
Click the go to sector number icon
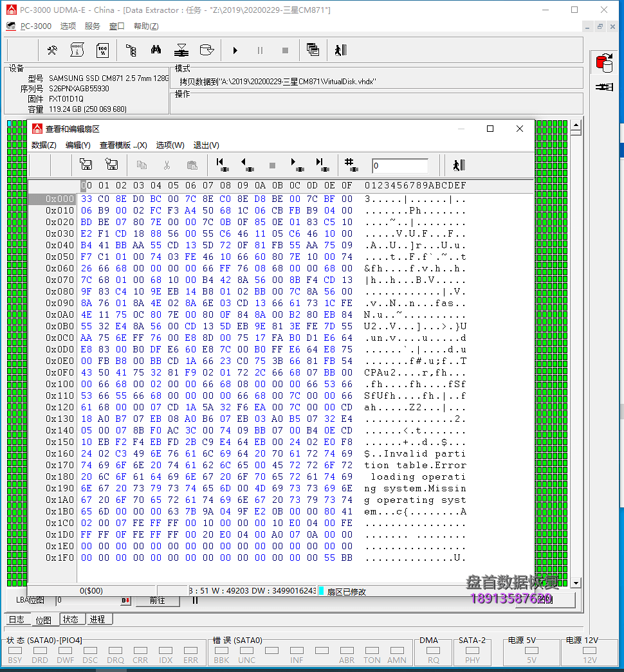click(x=351, y=165)
